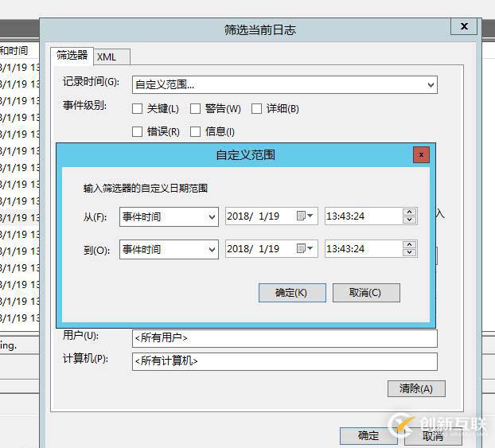Confirm custom range with 确定(K)
The height and width of the screenshot is (448, 495).
[x=292, y=293]
